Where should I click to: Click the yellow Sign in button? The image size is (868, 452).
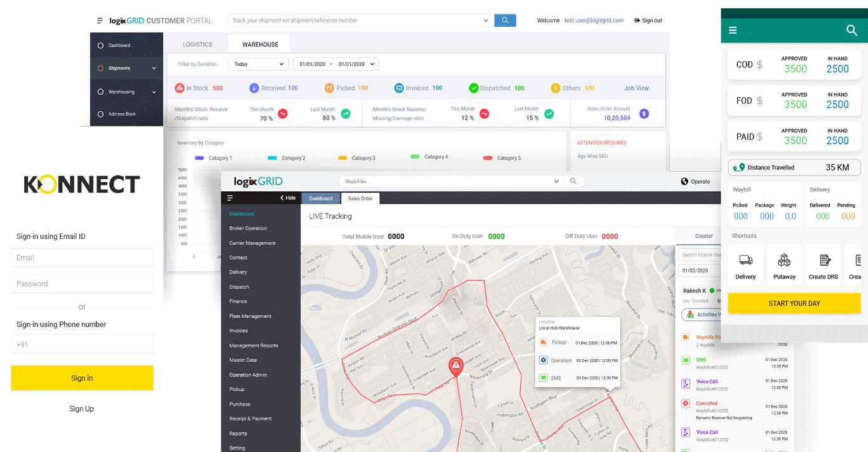[82, 378]
